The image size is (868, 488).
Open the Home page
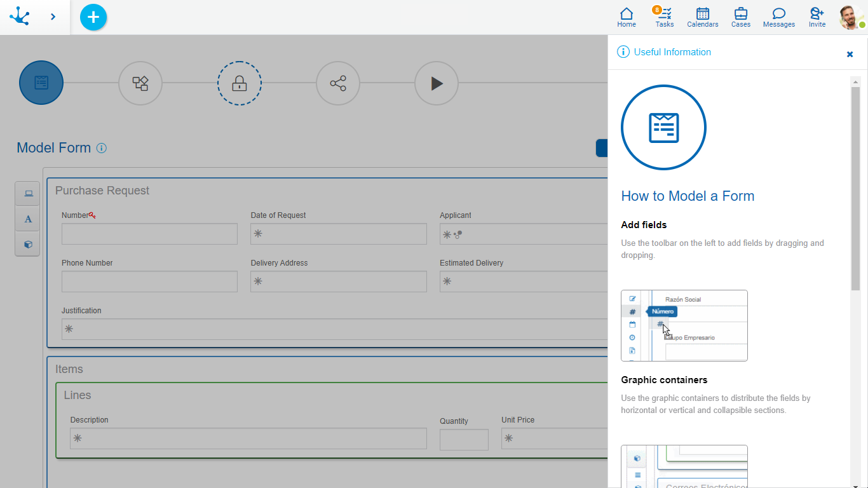pos(627,17)
